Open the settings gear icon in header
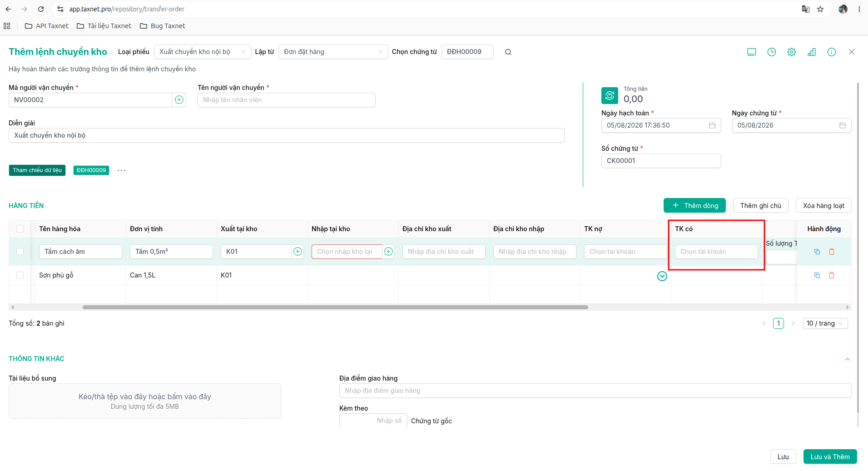The image size is (868, 471). 792,52
